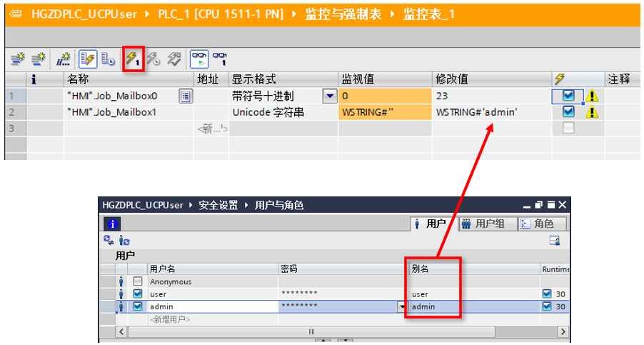The height and width of the screenshot is (345, 644).
Task: Click horizontal scrollbar thumb in users window
Action: pyautogui.click(x=311, y=331)
